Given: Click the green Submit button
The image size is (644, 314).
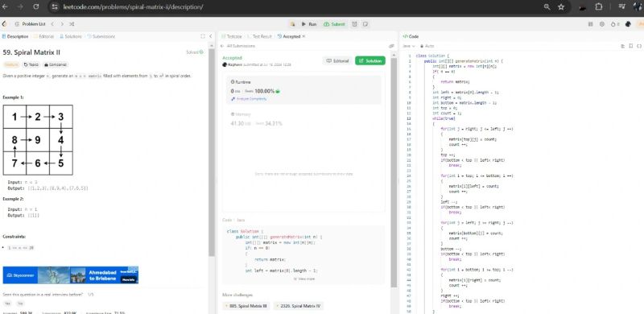Looking at the screenshot, I should [334, 24].
